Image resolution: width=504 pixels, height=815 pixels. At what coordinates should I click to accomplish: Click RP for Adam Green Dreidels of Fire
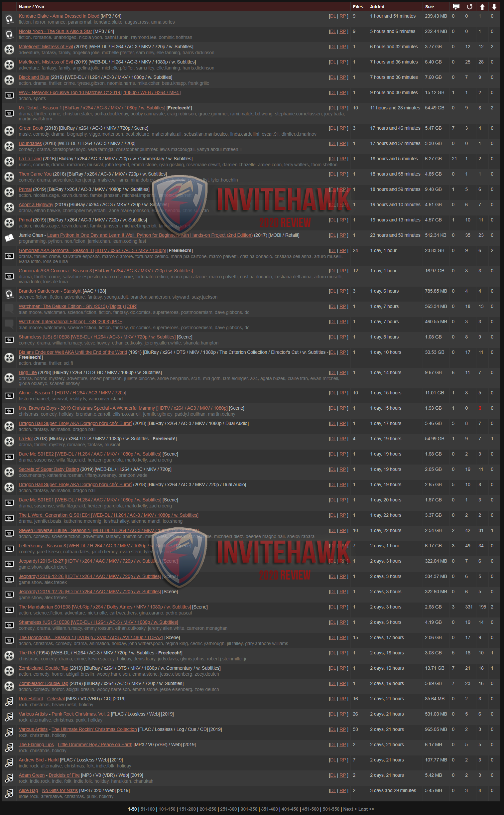click(x=343, y=775)
